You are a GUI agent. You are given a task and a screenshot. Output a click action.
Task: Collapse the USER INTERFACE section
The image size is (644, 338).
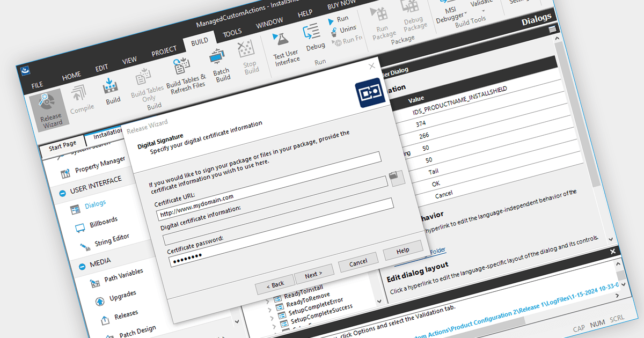62,192
